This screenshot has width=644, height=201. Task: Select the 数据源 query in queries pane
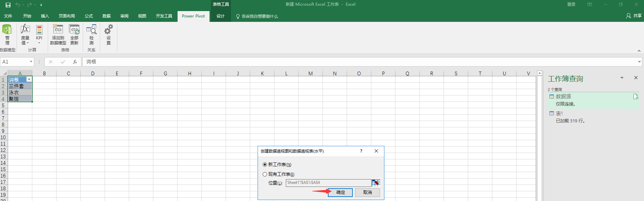click(x=594, y=100)
